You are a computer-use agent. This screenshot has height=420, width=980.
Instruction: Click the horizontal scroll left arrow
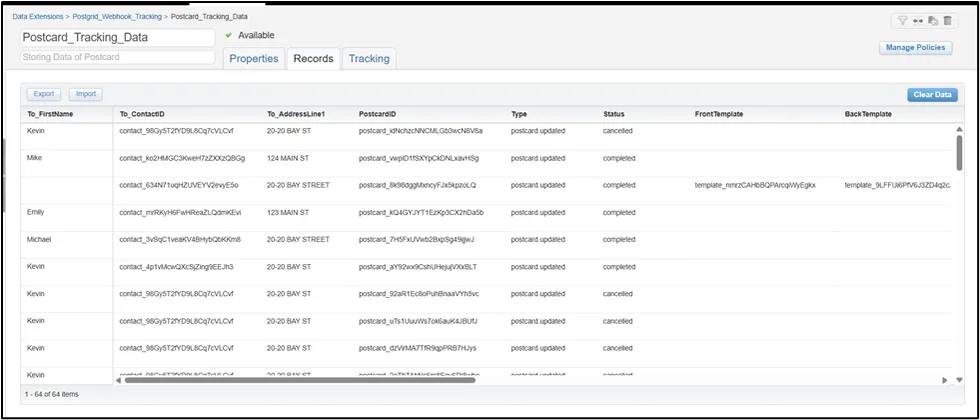click(x=119, y=380)
